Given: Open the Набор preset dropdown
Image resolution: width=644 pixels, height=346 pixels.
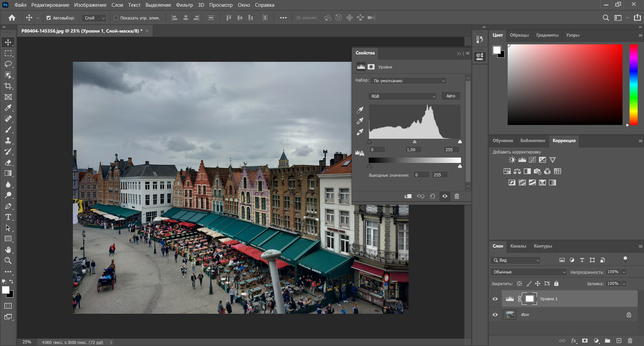Looking at the screenshot, I should pos(409,81).
